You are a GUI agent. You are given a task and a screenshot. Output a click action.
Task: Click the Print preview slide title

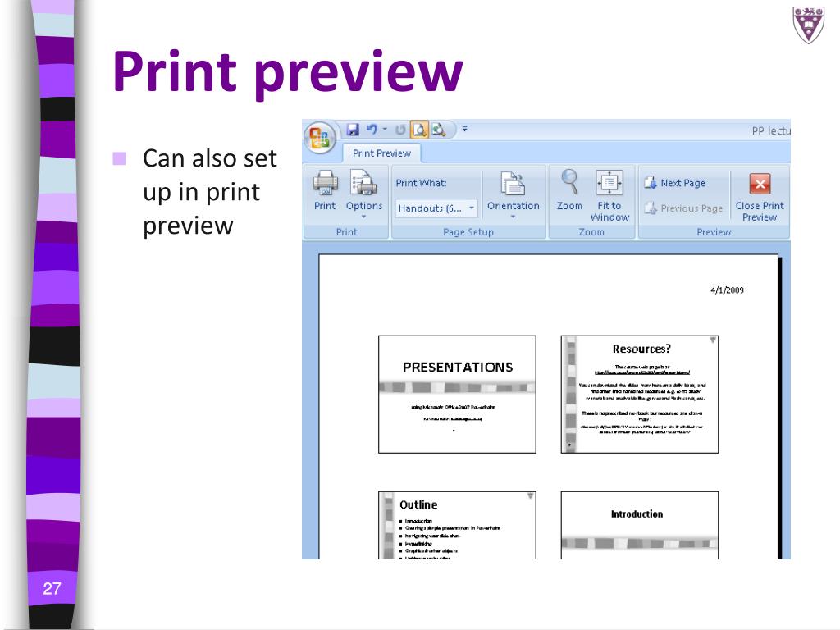288,72
